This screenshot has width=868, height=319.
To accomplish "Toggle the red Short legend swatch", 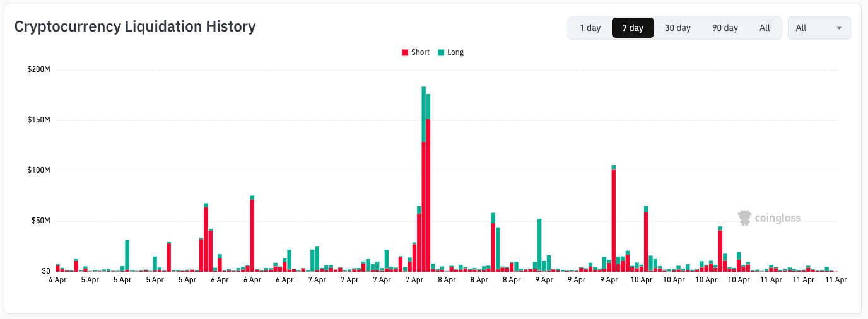I will click(x=405, y=52).
